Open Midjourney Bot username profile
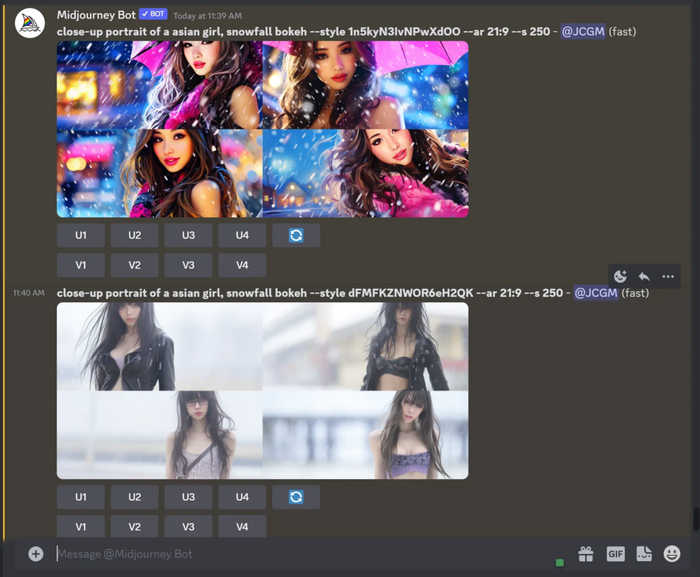 96,15
